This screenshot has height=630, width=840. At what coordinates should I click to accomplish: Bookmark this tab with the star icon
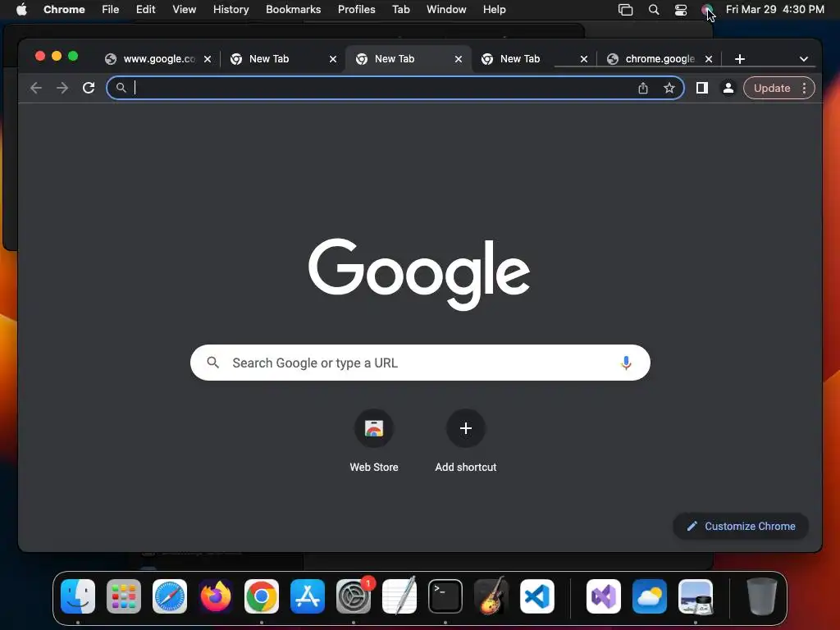click(669, 88)
